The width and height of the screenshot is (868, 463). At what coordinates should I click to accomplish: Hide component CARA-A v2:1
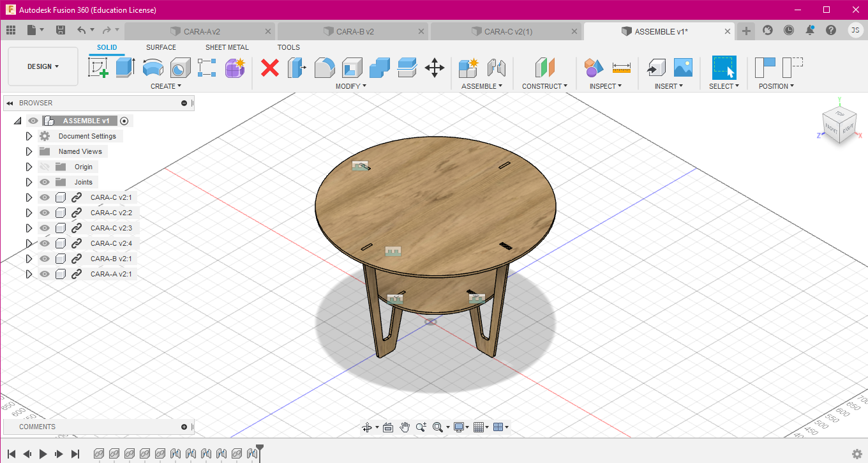click(x=45, y=274)
